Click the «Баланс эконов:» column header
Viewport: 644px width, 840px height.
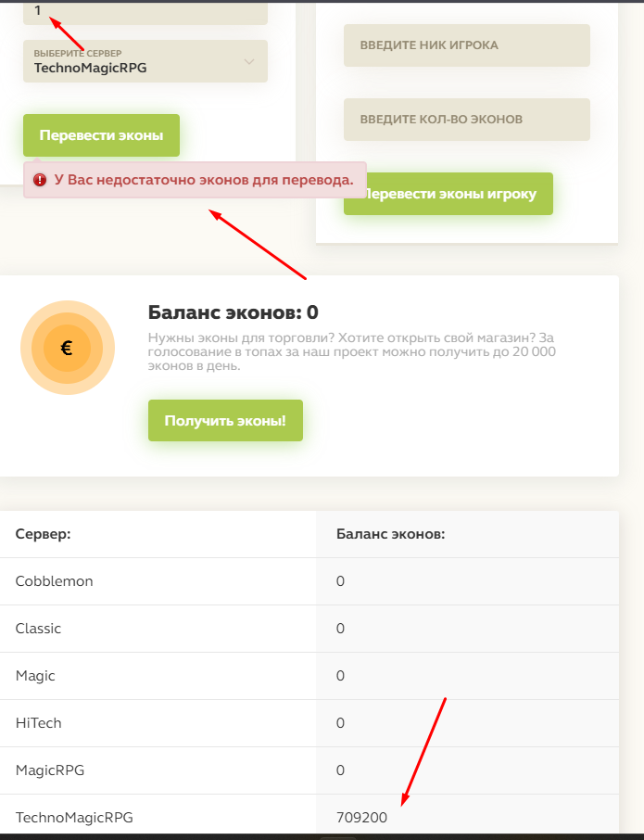tap(390, 535)
